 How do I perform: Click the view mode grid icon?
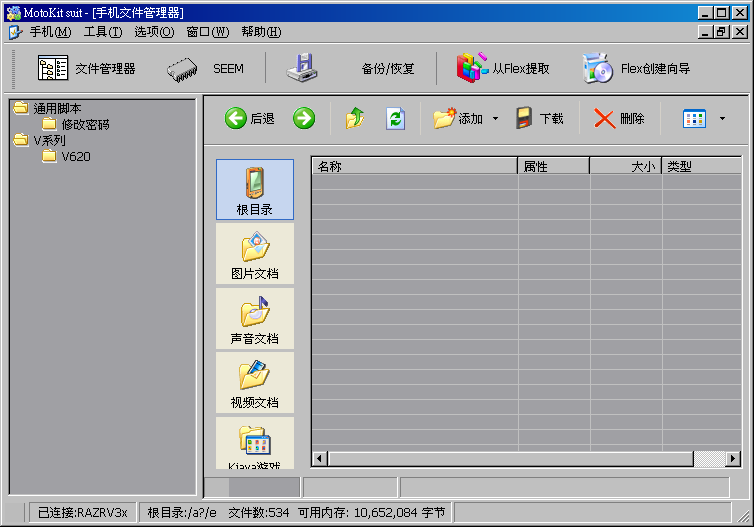[694, 119]
